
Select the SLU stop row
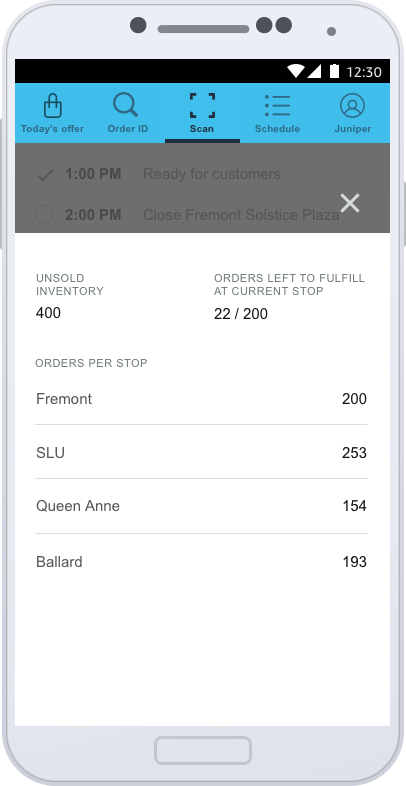click(x=201, y=452)
